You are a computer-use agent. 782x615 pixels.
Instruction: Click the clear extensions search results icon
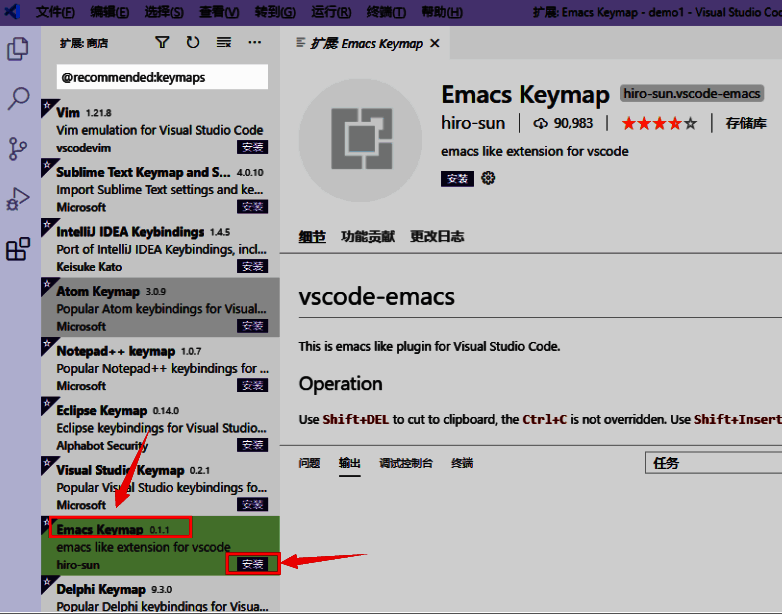click(224, 43)
